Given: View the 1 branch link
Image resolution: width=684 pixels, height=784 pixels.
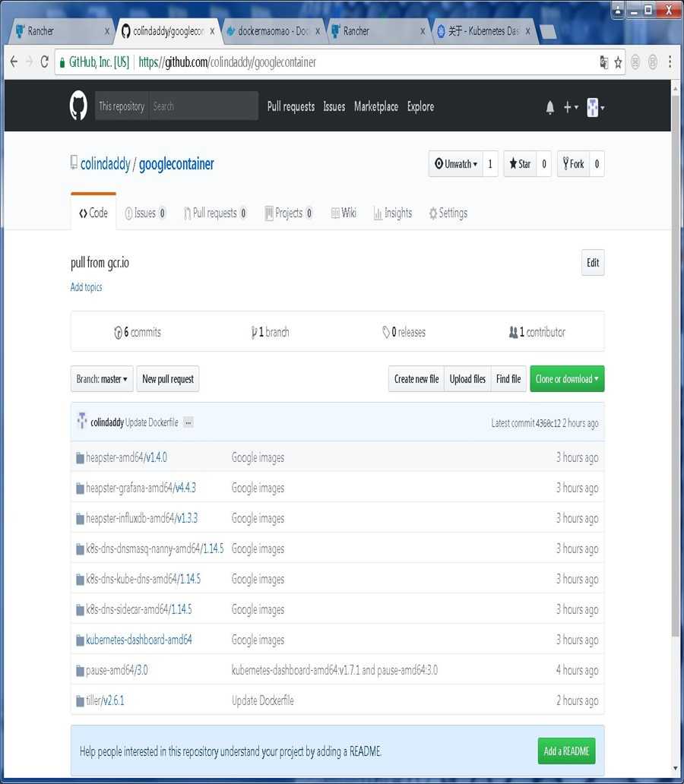Looking at the screenshot, I should [x=271, y=332].
